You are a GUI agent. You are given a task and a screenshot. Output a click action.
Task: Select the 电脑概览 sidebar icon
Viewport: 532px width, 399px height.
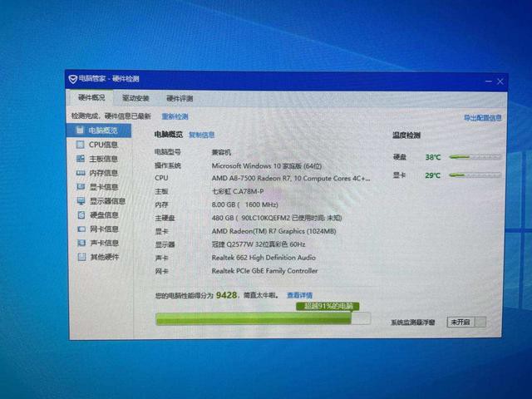tap(80, 130)
